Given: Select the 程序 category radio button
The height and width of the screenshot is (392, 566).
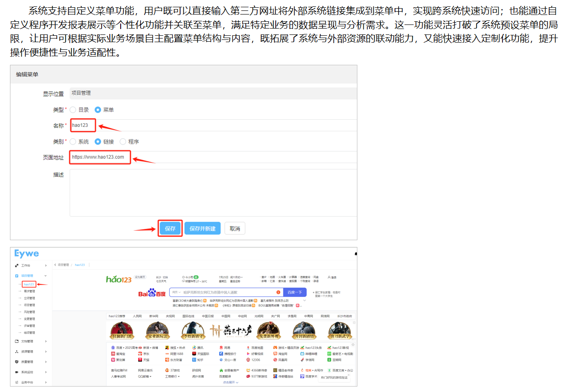Looking at the screenshot, I should tap(123, 141).
